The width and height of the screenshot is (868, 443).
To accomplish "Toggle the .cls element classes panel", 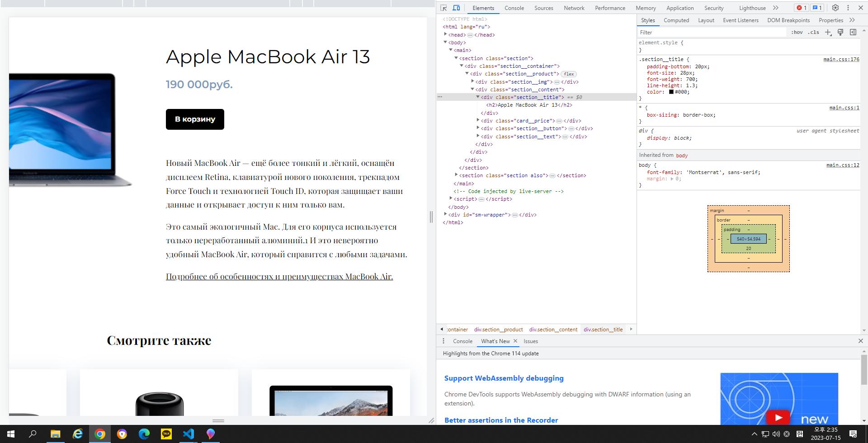I will (813, 32).
